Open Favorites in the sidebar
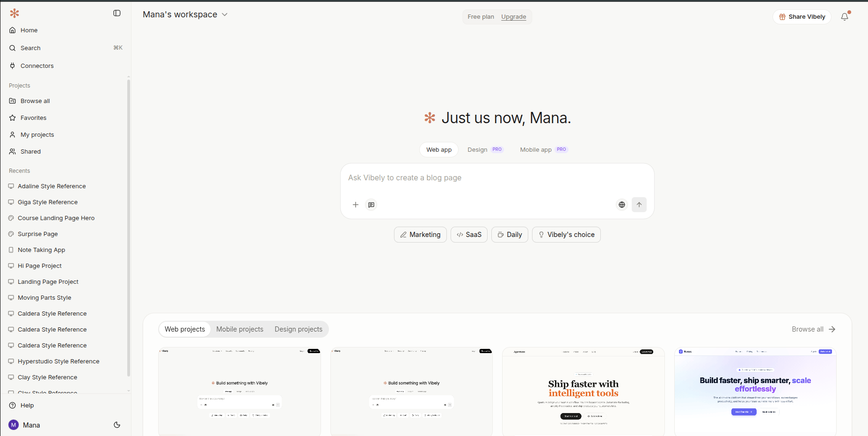This screenshot has width=868, height=436. click(66, 118)
